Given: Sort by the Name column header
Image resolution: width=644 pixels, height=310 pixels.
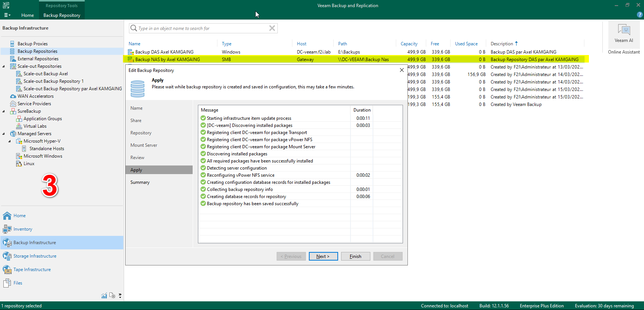Looking at the screenshot, I should 135,44.
